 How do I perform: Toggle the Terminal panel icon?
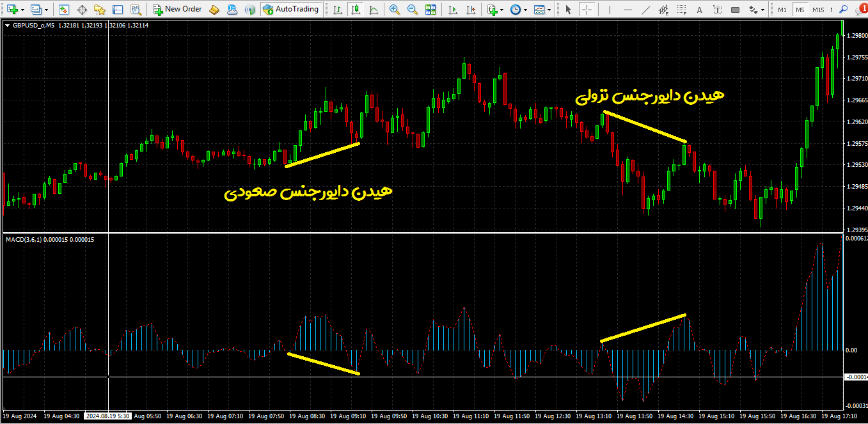point(117,10)
